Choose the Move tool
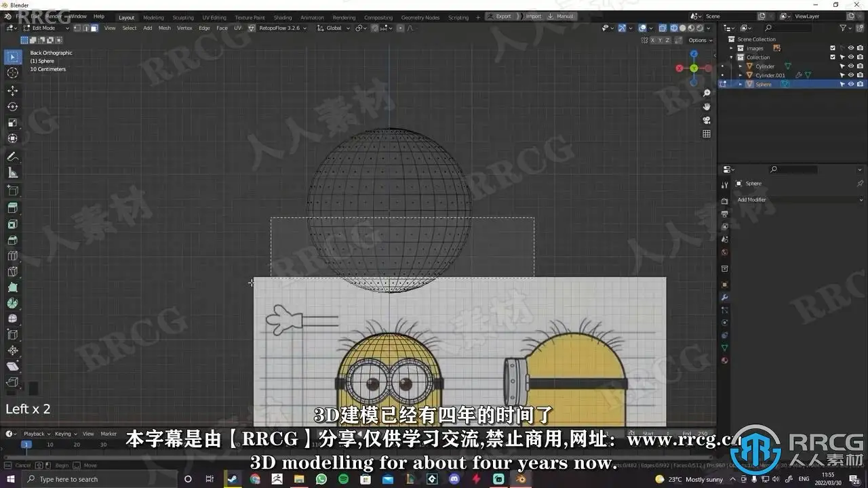Viewport: 868px width, 488px height. [12, 90]
